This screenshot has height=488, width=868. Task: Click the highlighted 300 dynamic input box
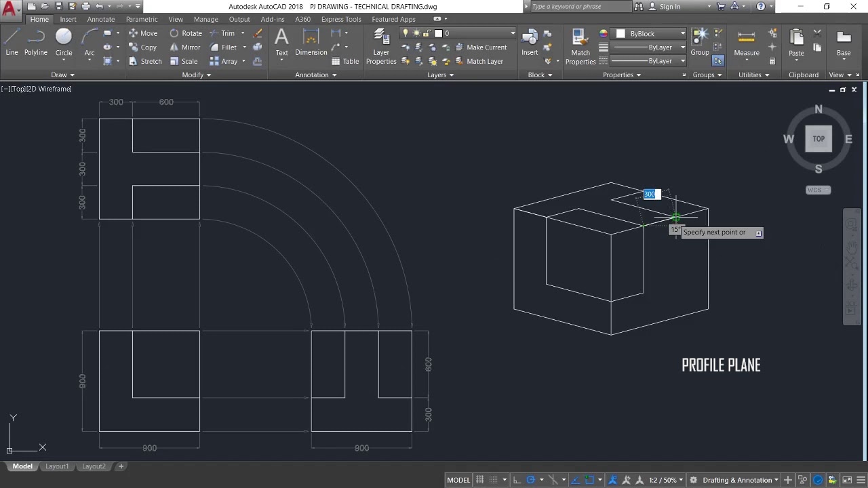[652, 195]
